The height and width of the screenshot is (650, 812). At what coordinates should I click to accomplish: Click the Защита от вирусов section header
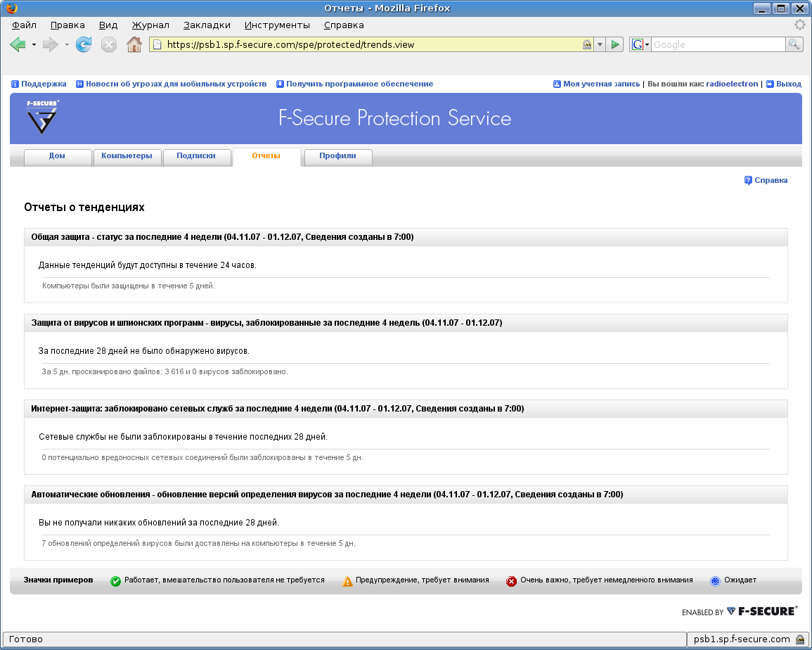406,323
